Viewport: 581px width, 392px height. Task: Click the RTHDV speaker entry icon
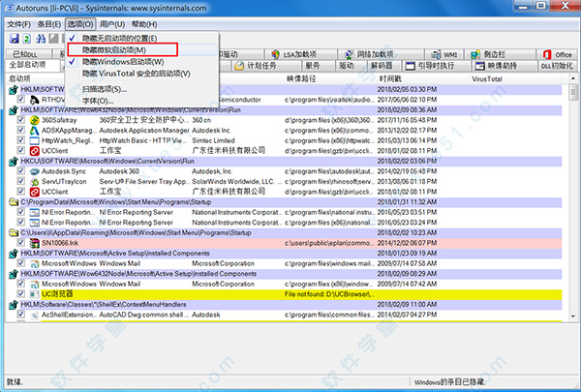click(35, 100)
